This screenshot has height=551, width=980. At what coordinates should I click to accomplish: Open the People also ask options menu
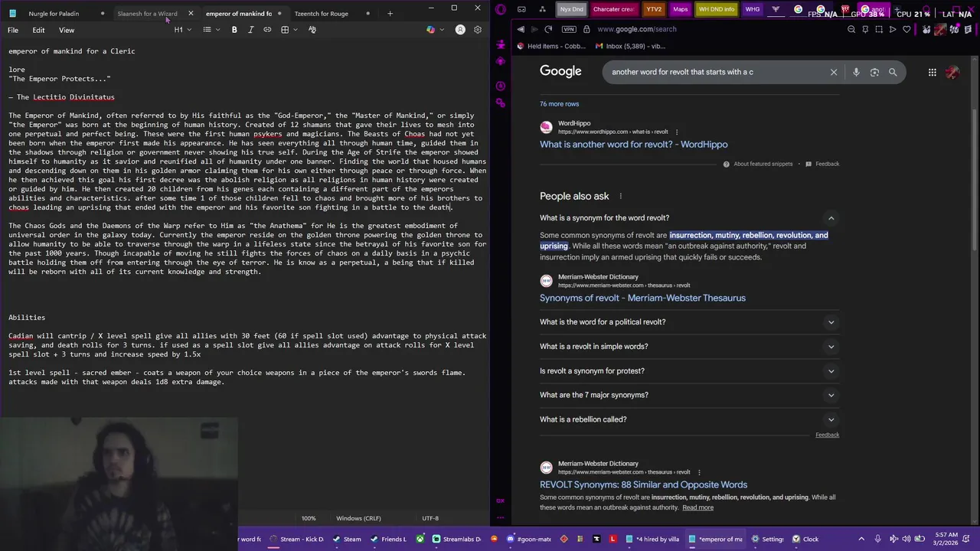(x=620, y=196)
